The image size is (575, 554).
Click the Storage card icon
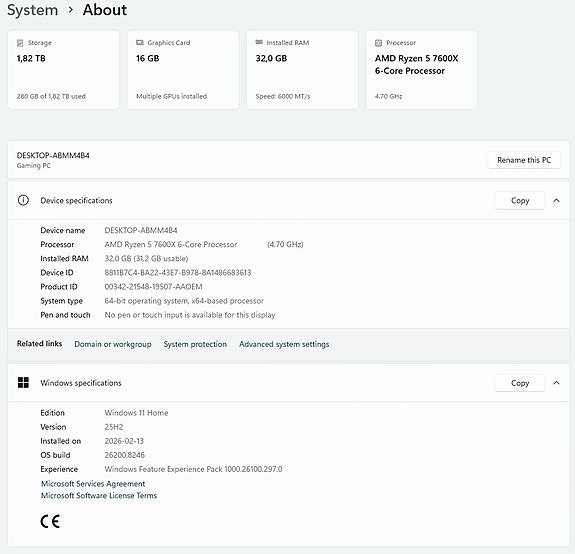(20, 43)
